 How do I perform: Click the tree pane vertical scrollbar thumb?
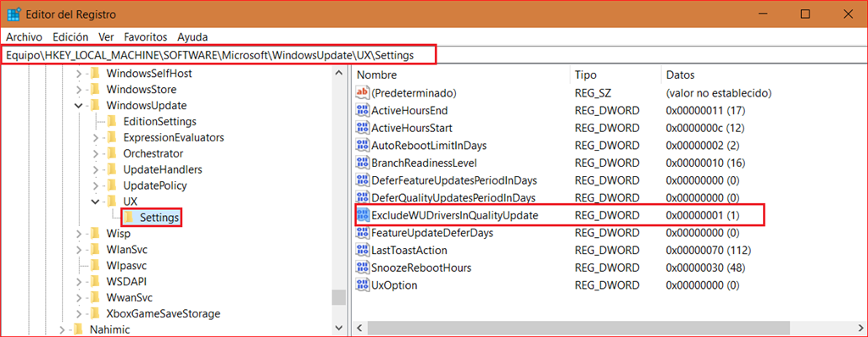tap(338, 297)
